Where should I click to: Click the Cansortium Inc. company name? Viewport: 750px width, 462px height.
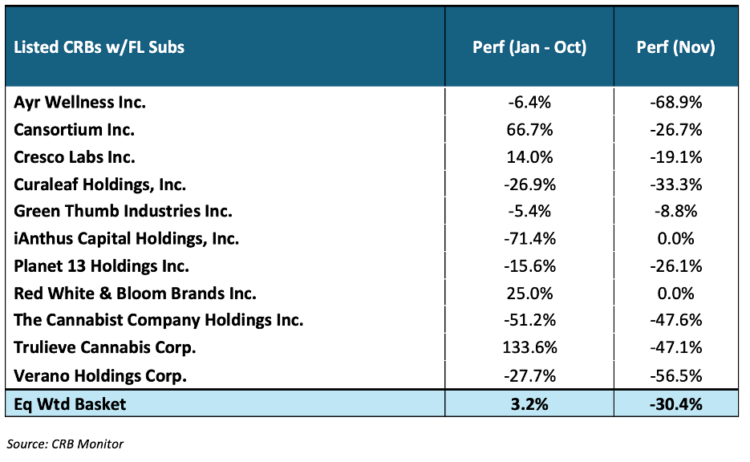point(75,129)
